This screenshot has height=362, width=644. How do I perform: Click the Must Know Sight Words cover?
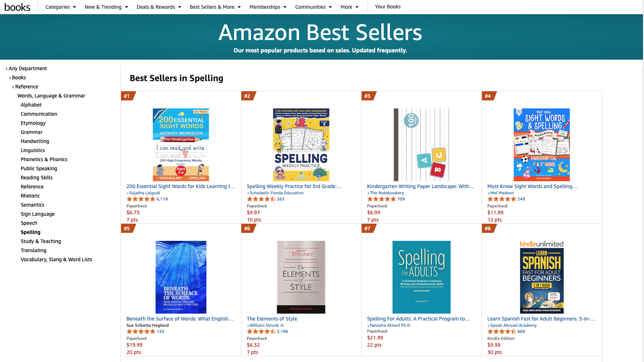(542, 144)
